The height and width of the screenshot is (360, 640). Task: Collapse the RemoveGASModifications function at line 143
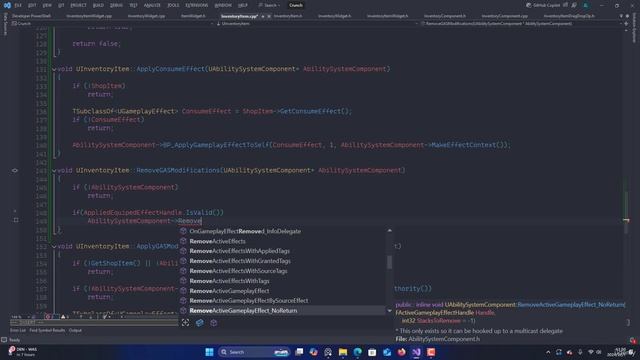[54, 171]
